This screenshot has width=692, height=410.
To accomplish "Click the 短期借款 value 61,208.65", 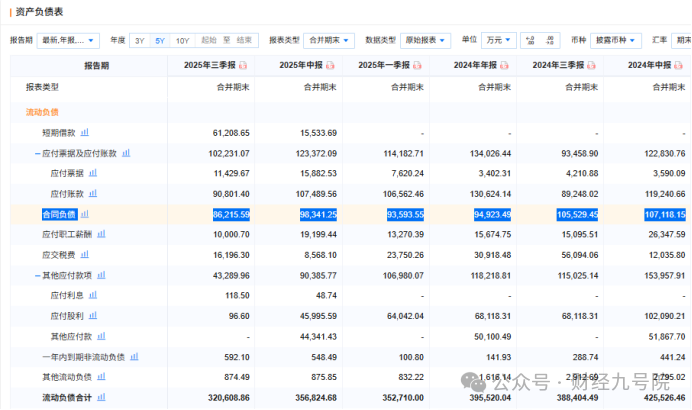I will (x=231, y=133).
